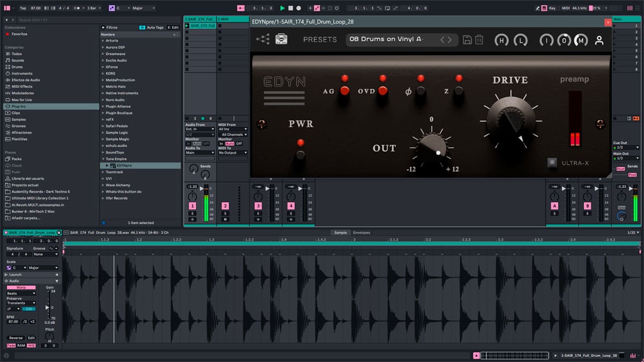
Task: Arm the transport Record button
Action: pos(298,8)
